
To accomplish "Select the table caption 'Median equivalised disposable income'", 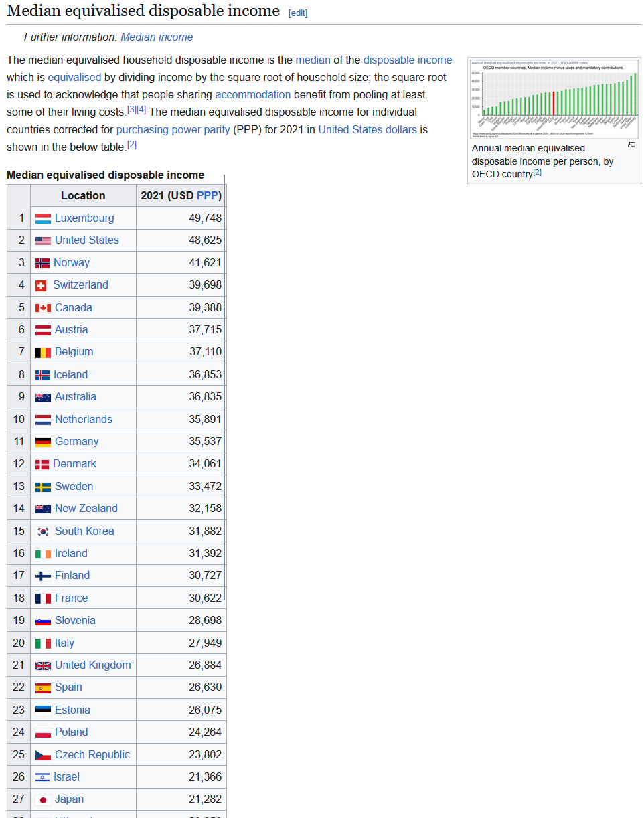I will coord(105,175).
